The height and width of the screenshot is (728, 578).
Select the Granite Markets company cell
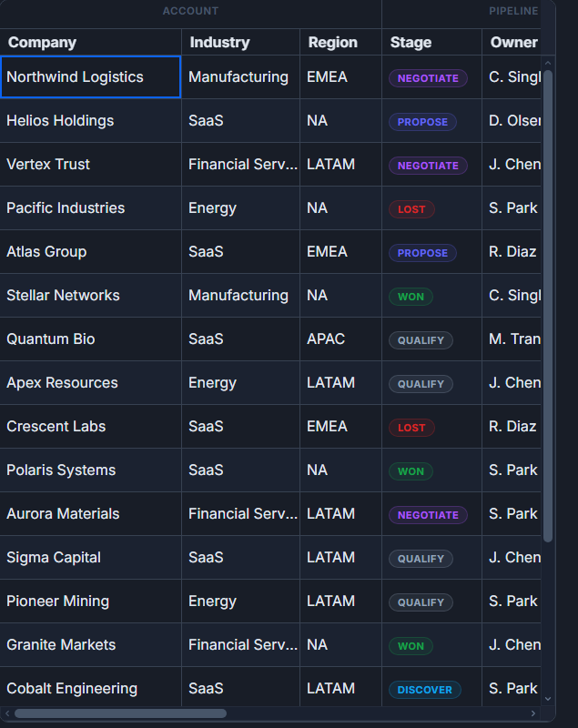tap(90, 644)
